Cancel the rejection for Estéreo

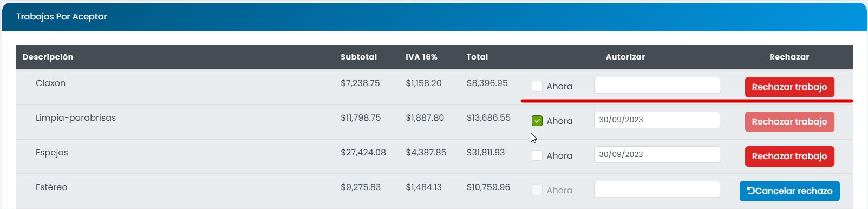tap(789, 191)
